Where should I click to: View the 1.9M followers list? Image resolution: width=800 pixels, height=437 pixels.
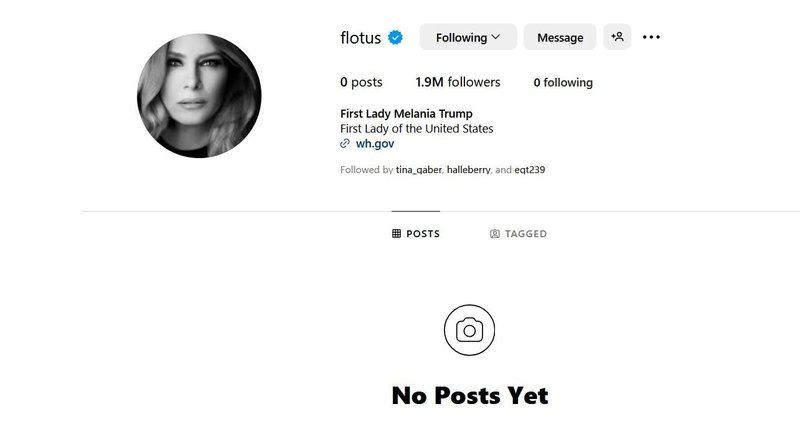[x=458, y=82]
